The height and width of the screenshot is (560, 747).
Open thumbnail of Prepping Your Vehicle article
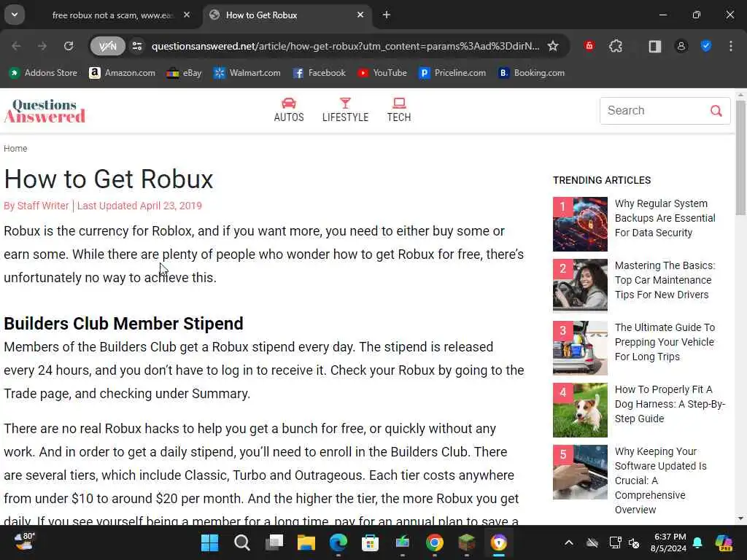pyautogui.click(x=580, y=348)
